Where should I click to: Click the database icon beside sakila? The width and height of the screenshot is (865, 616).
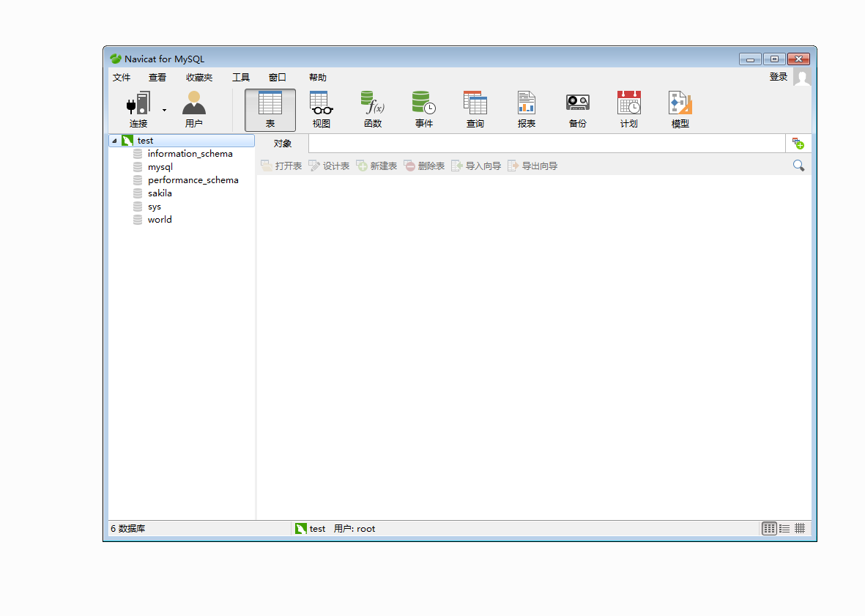point(138,193)
